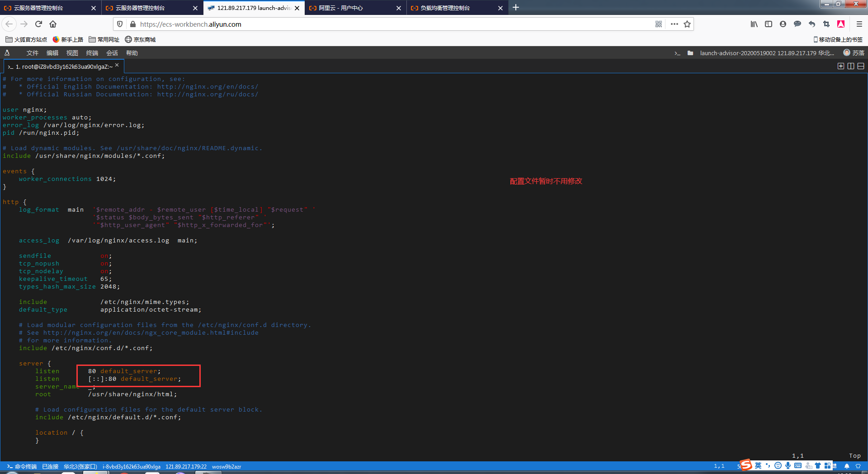Split the terminal view horizontally
This screenshot has height=474, width=868.
click(861, 66)
